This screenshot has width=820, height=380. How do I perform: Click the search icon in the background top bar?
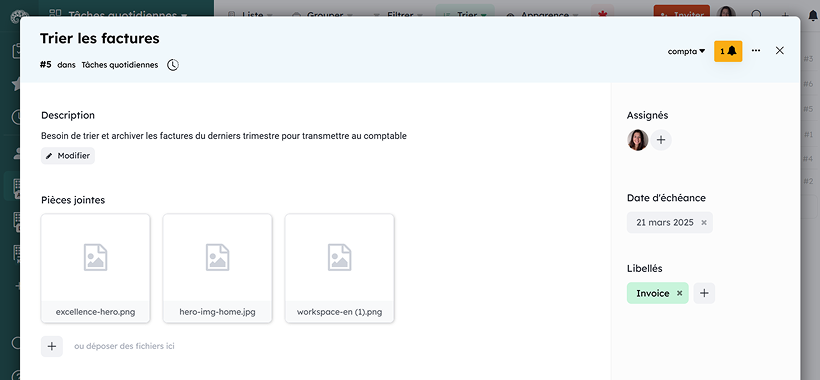click(x=756, y=15)
